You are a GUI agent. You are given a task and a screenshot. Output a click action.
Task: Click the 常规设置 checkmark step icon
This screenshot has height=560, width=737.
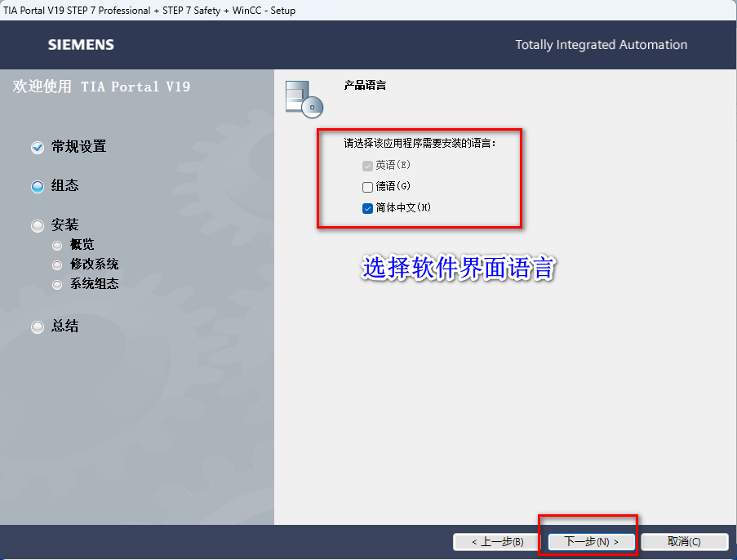38,148
